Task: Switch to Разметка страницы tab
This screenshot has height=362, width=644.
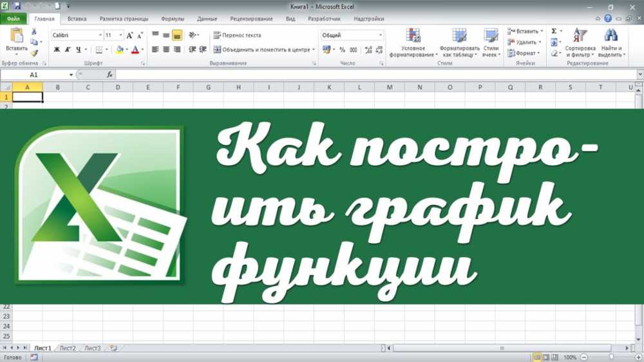Action: tap(124, 19)
